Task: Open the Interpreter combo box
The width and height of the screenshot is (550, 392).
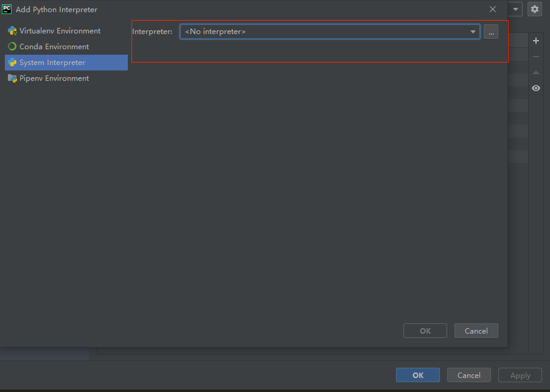Action: click(x=330, y=32)
